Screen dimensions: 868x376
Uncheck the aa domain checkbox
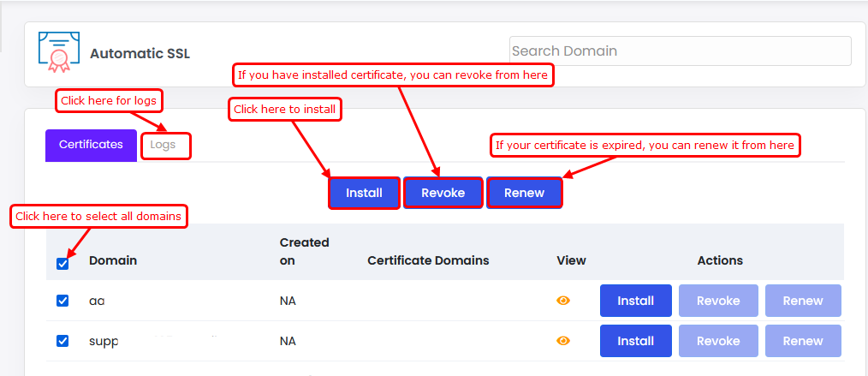point(62,301)
